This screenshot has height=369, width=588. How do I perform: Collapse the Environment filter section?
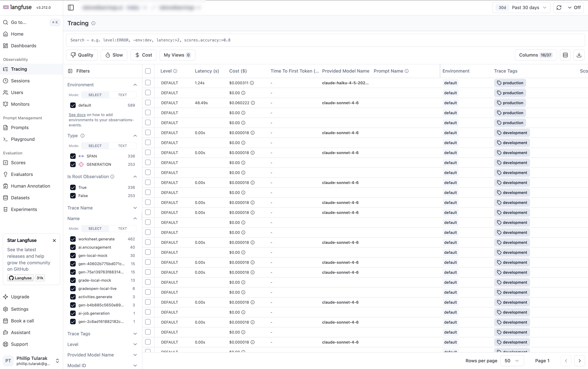pos(135,85)
